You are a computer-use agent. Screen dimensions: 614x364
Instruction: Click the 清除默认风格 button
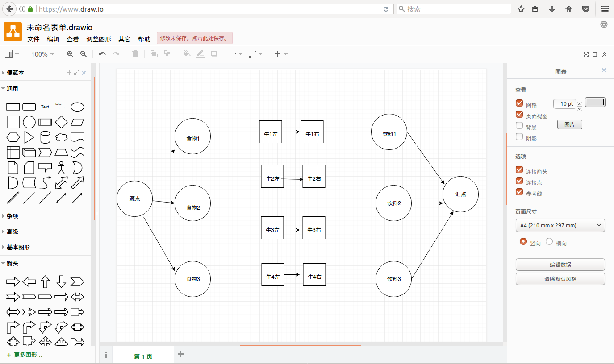(x=560, y=279)
